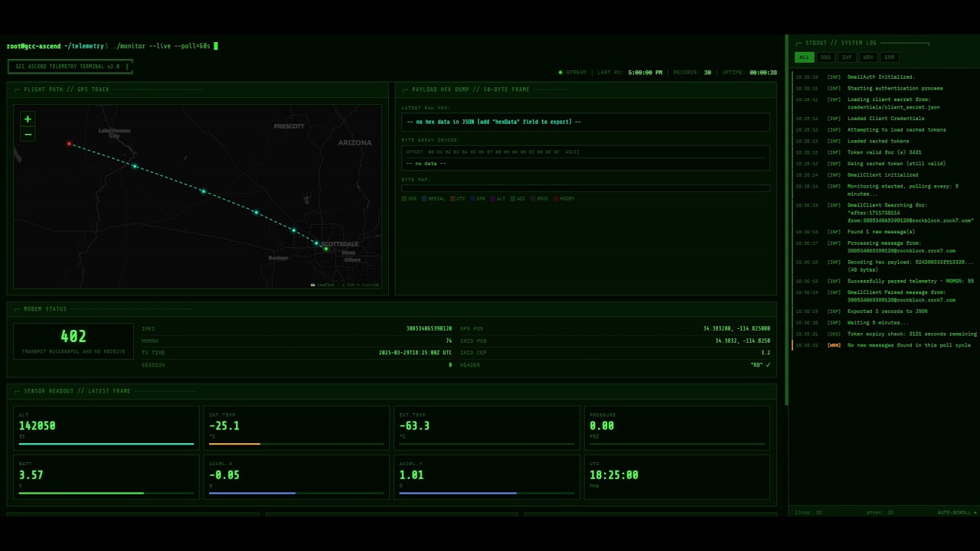
Task: Click the IRID CEP value 3.2
Action: point(766,353)
